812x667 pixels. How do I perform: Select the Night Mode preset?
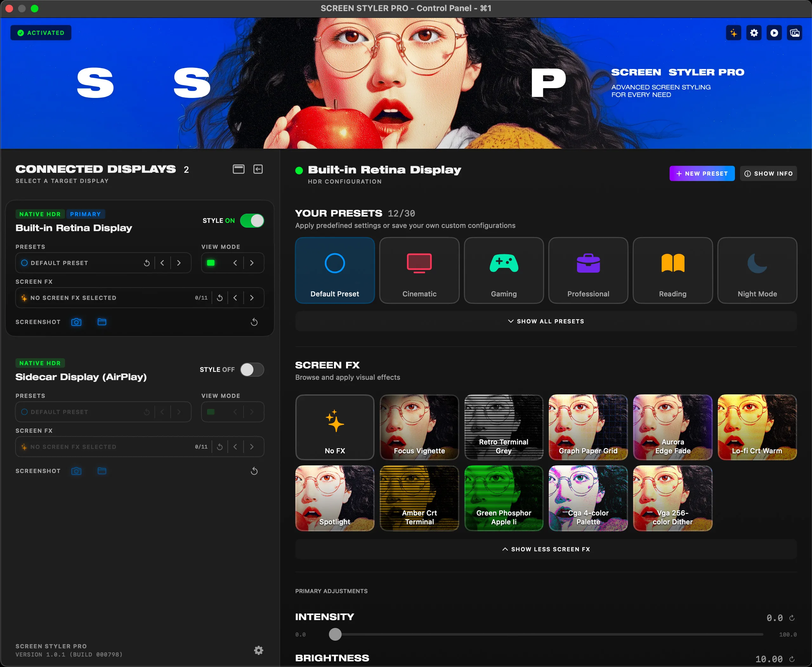tap(757, 270)
